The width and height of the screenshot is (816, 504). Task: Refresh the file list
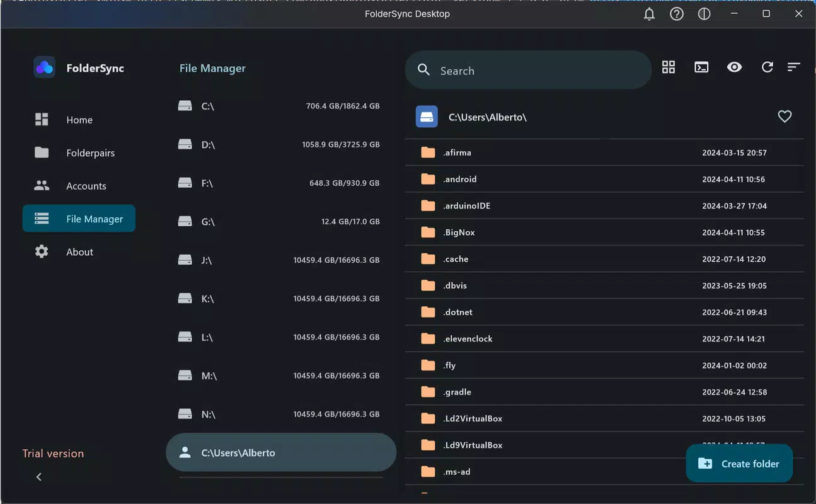(x=767, y=67)
